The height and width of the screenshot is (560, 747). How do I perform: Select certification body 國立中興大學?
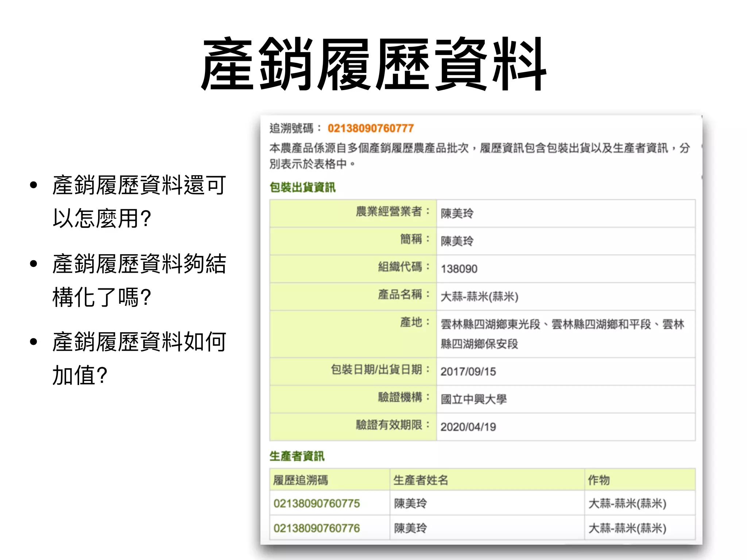click(473, 399)
